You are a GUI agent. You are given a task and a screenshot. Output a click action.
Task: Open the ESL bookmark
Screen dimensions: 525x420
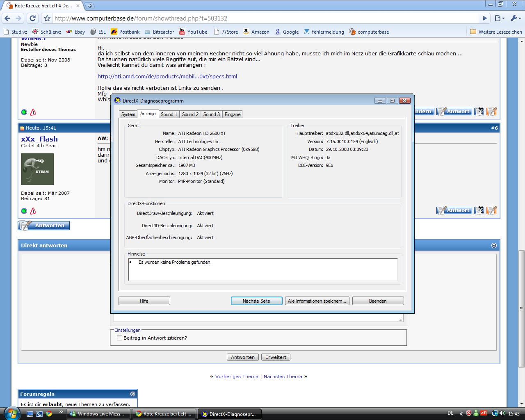tap(98, 32)
